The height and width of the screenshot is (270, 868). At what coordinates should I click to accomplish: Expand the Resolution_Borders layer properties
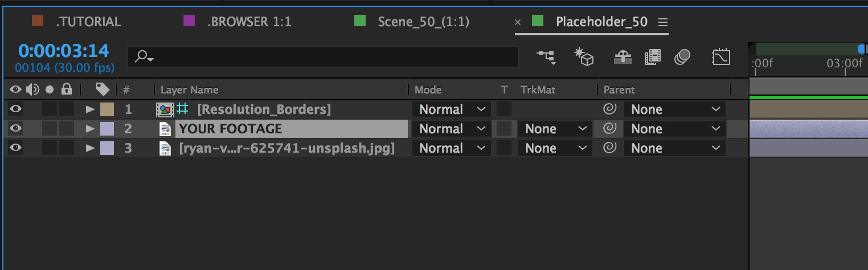pos(89,109)
